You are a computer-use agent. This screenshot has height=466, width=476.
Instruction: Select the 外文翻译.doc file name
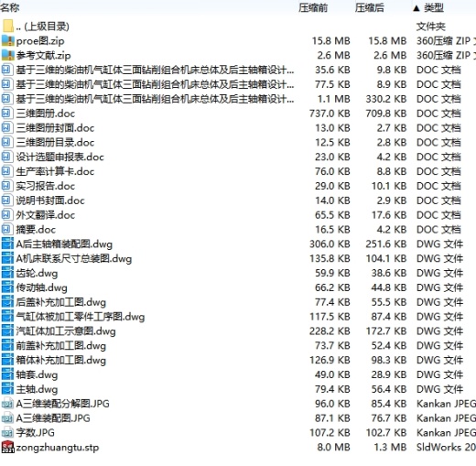46,215
